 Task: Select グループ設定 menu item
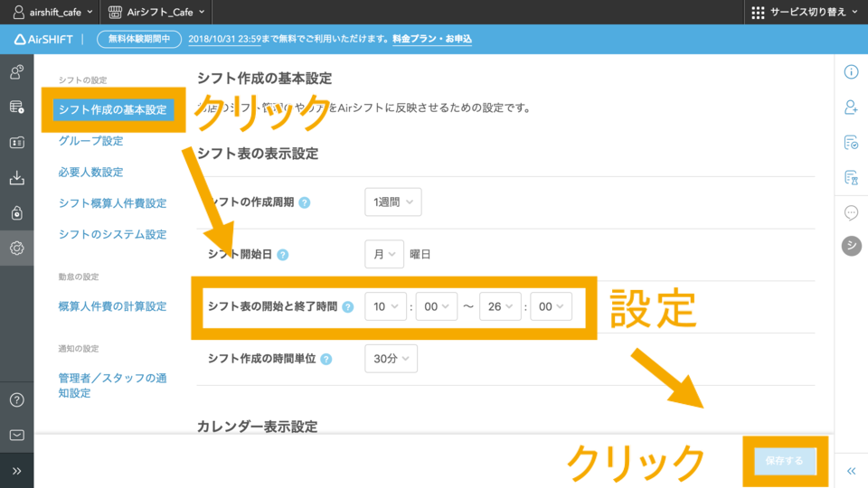(x=90, y=141)
